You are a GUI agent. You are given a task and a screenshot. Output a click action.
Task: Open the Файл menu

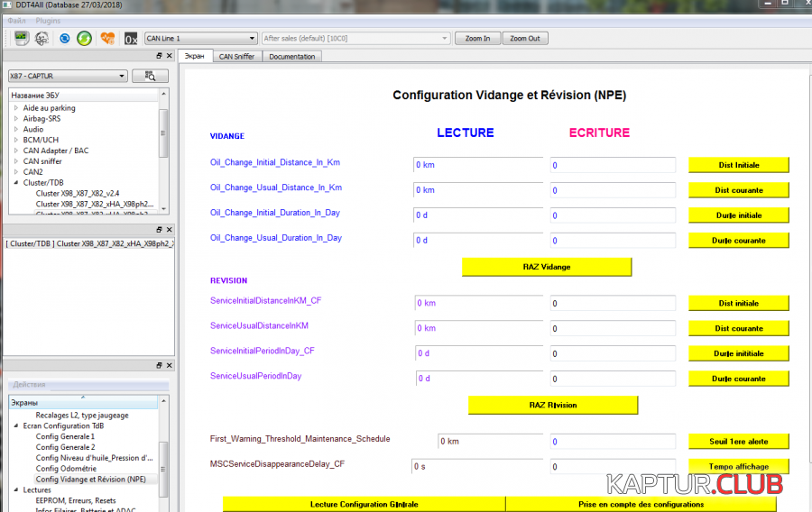(x=16, y=21)
